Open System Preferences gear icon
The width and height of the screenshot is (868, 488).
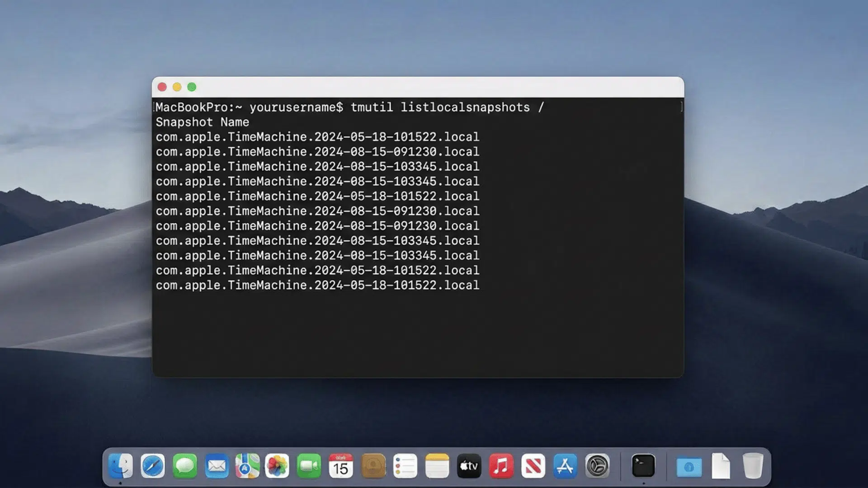597,466
